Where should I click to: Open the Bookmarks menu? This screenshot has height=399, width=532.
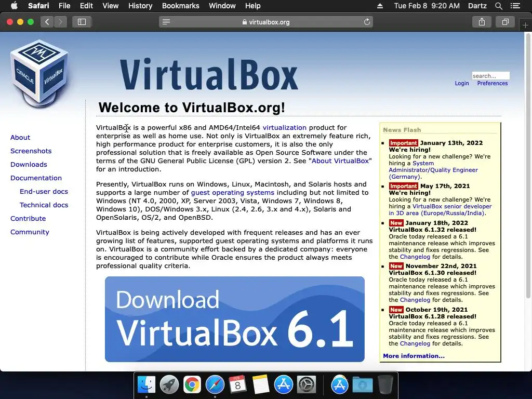tap(180, 6)
